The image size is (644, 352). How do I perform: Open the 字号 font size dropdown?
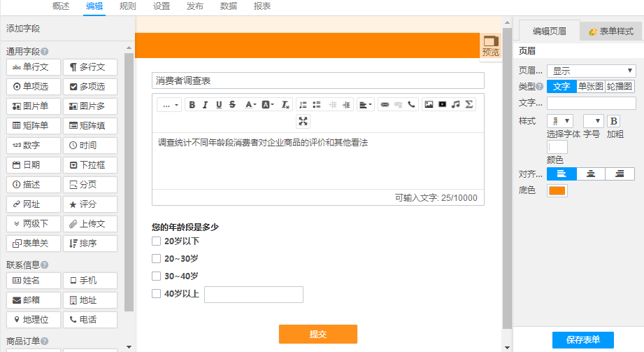coord(594,121)
